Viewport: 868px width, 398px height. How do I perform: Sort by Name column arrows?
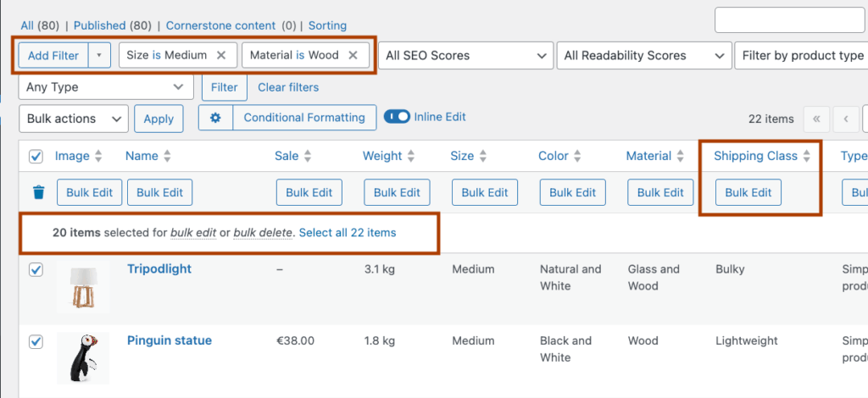(167, 157)
